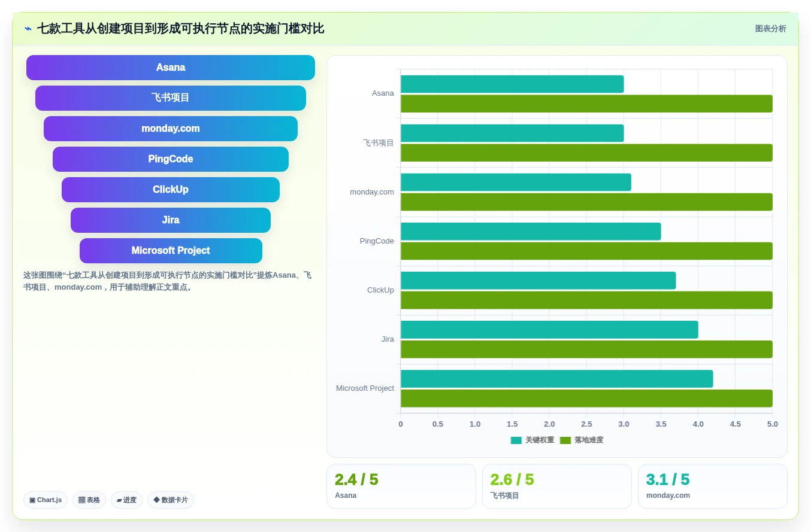Open the 2.6 / 5 飞书项目 data card
Viewport: 811px width, 532px height.
(557, 486)
